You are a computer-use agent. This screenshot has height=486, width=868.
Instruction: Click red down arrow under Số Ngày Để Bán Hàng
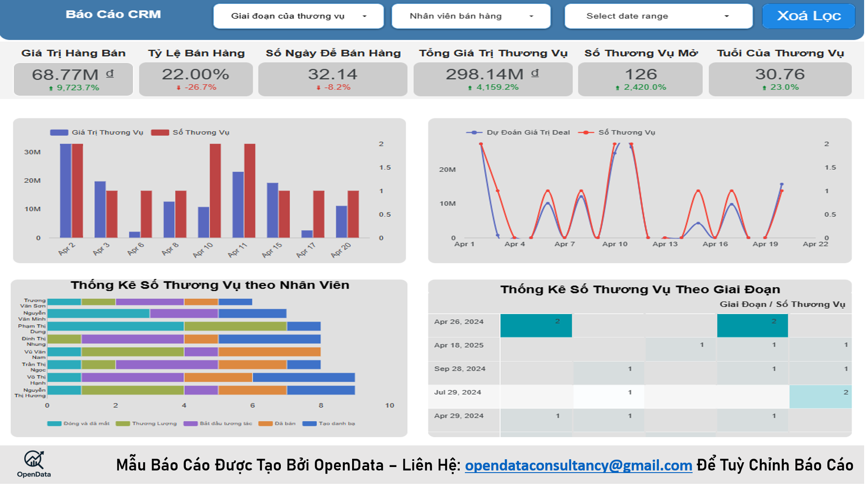pos(318,88)
